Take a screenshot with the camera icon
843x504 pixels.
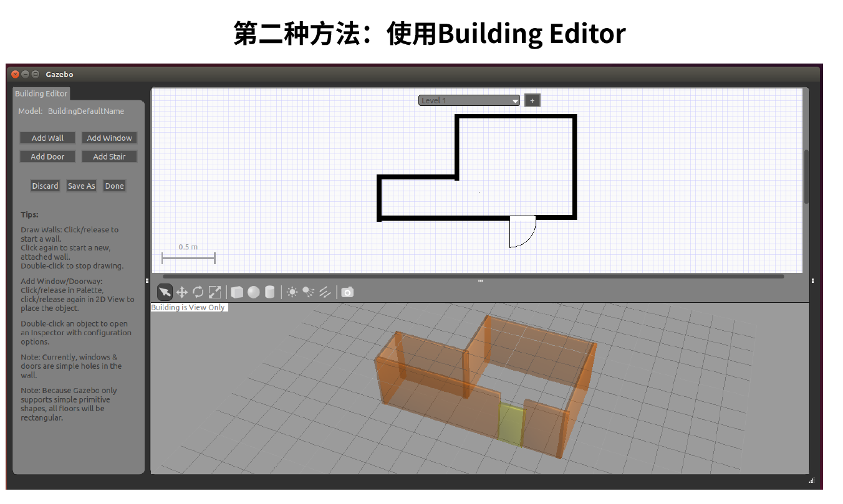(347, 292)
